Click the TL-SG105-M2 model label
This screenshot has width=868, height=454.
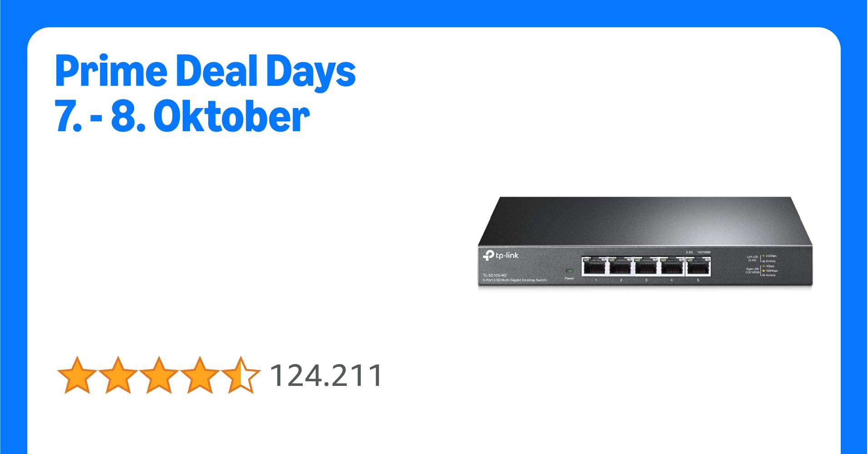pyautogui.click(x=494, y=276)
